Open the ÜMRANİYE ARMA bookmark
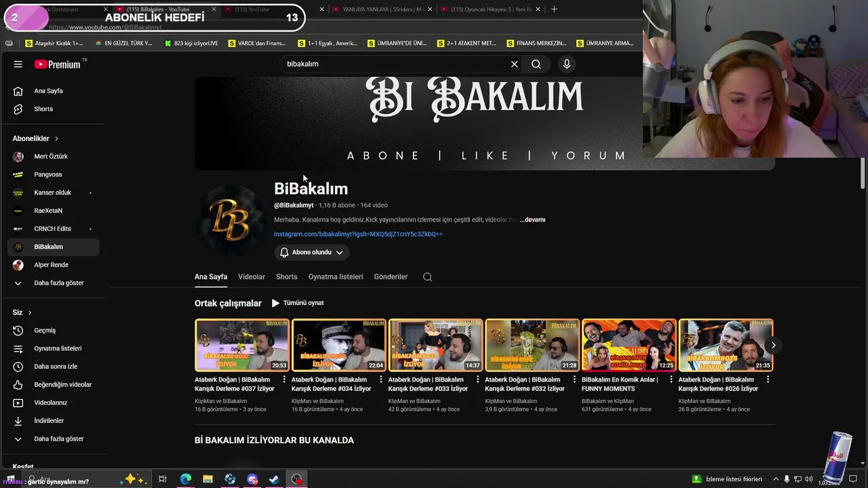The height and width of the screenshot is (488, 868). (605, 43)
